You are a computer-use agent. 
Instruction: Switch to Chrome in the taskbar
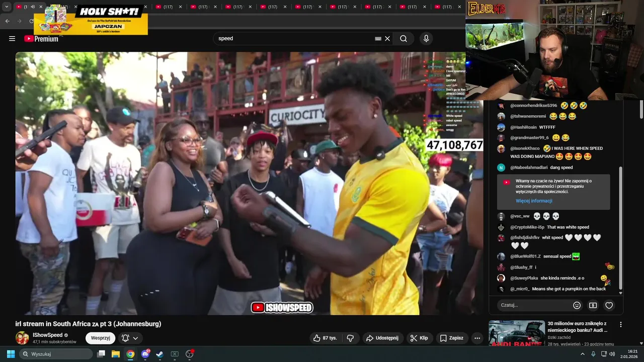click(130, 354)
